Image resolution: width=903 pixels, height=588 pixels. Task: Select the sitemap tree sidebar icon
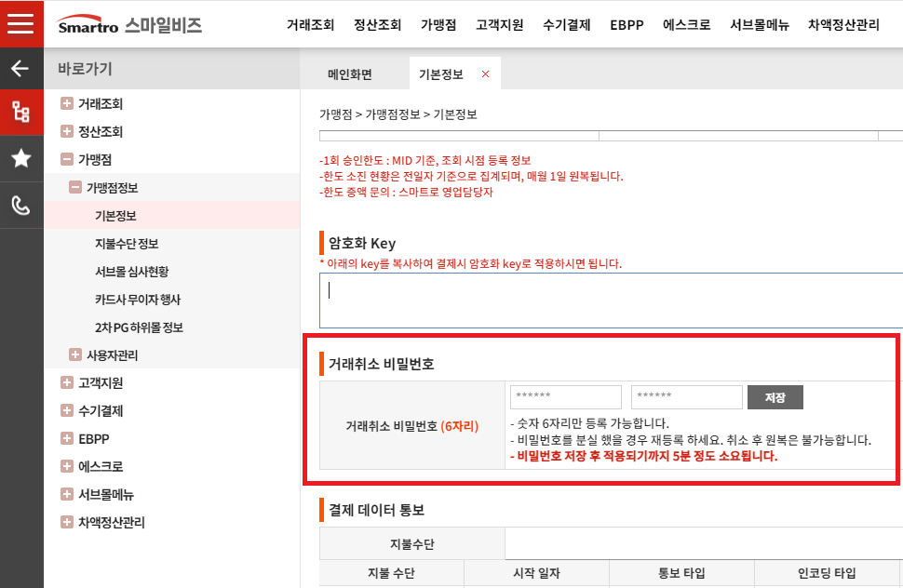click(20, 113)
